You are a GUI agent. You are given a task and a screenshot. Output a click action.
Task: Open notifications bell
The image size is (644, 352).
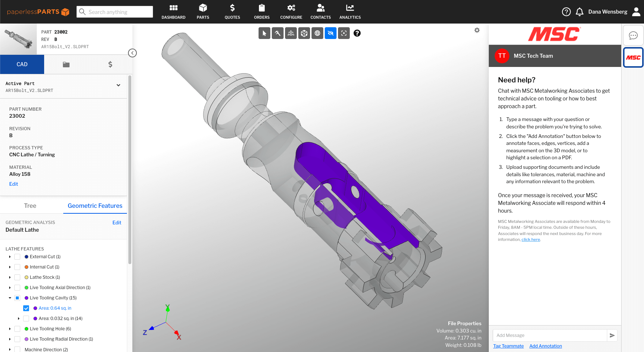pos(580,12)
